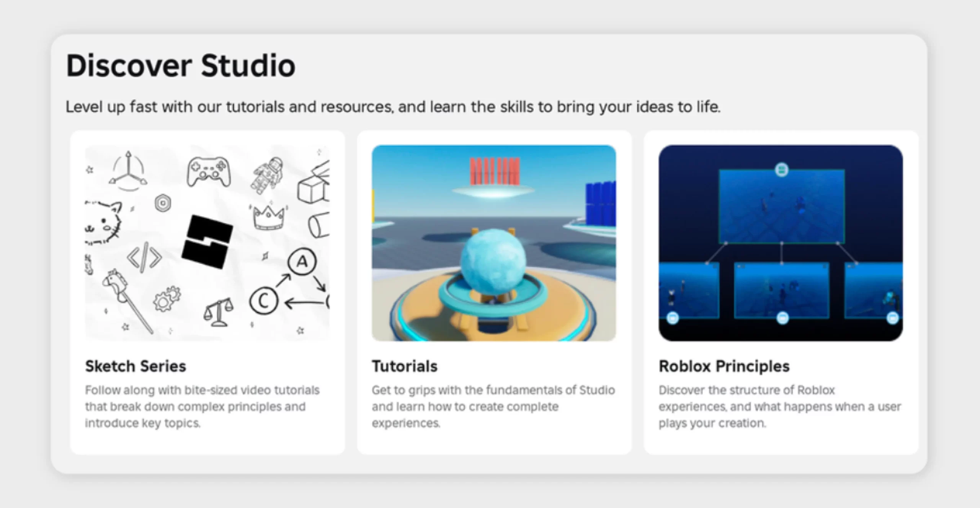Click the astronaut doodle icon
980x508 pixels.
pos(268,174)
